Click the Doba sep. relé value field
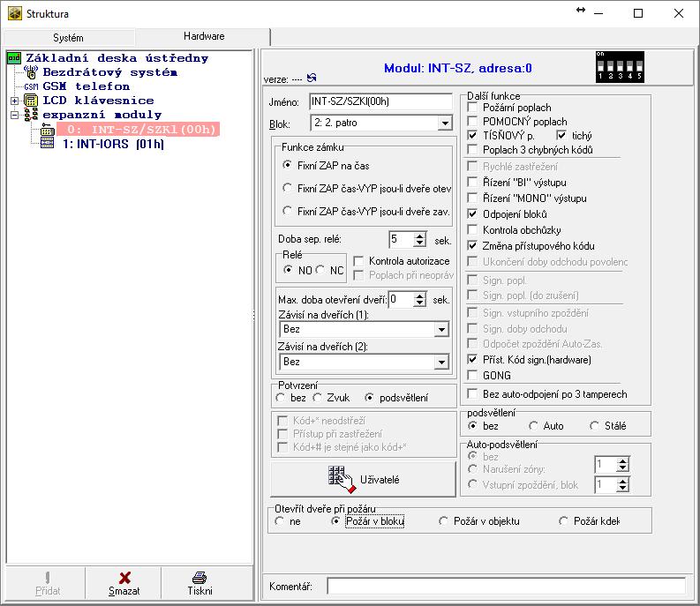 pyautogui.click(x=402, y=239)
